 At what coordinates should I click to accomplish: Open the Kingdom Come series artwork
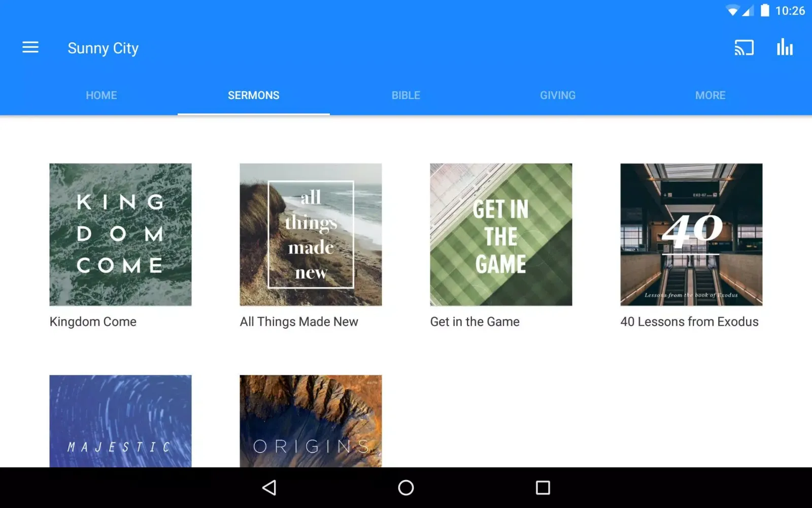coord(120,234)
